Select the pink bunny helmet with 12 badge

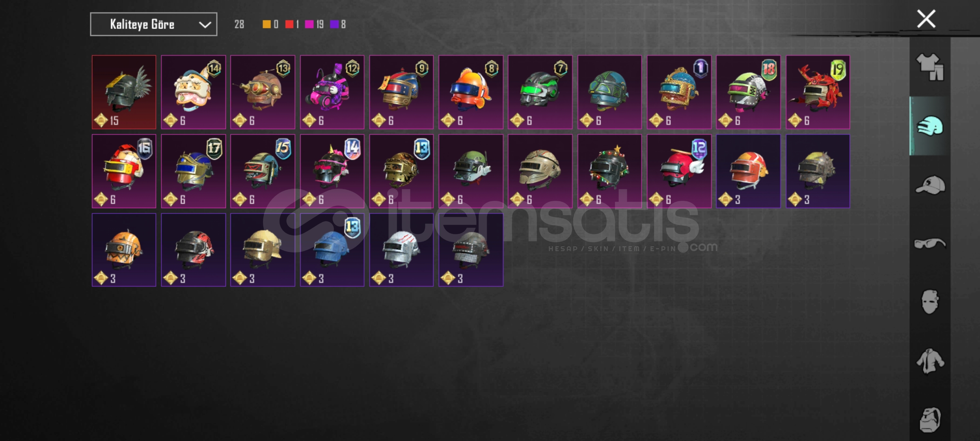point(332,92)
